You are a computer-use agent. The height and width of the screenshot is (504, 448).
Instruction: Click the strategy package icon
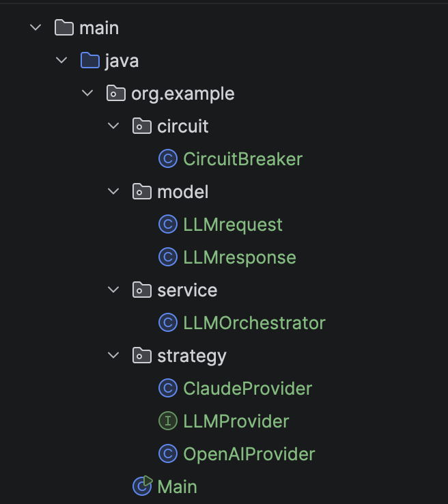pos(142,356)
